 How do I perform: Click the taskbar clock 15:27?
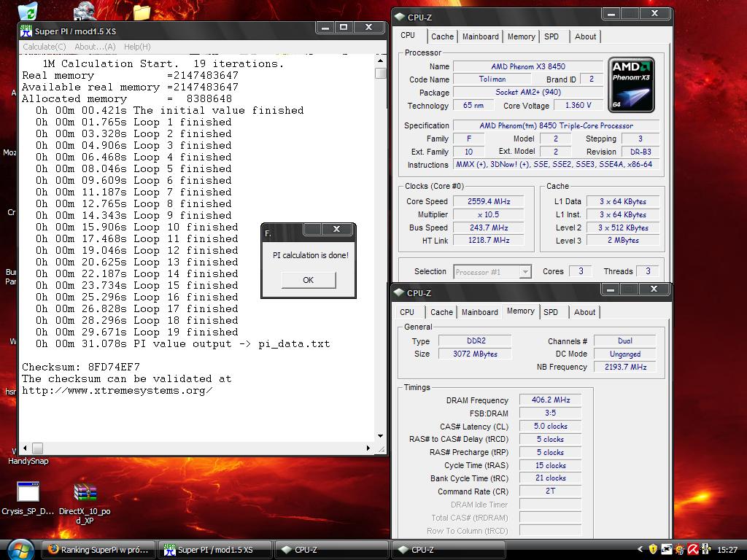coord(727,550)
